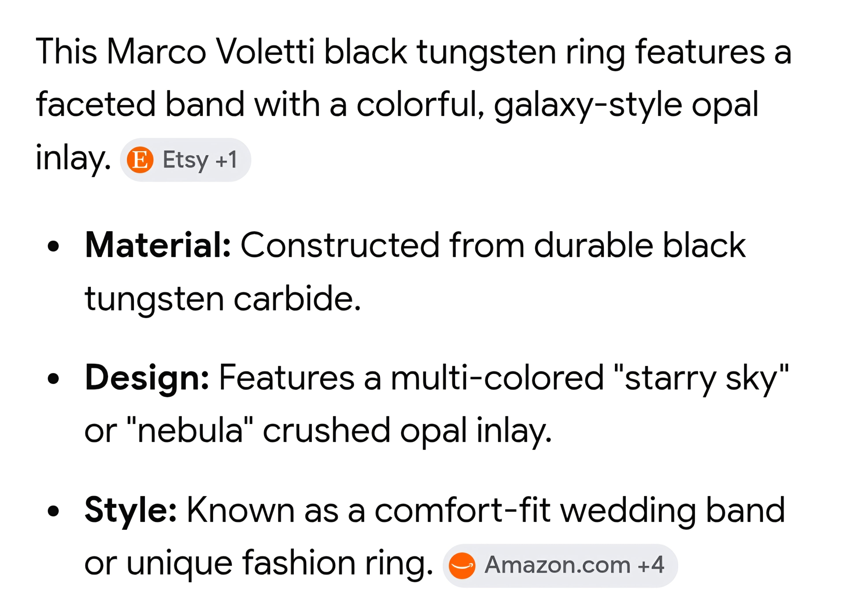Viewport: 846px width, 616px height.
Task: Click the phrase comfort-fit wedding band
Action: (580, 510)
